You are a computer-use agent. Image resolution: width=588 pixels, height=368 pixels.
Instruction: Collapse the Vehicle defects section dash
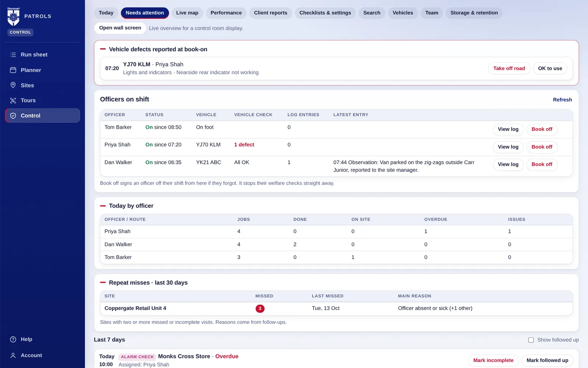[103, 49]
